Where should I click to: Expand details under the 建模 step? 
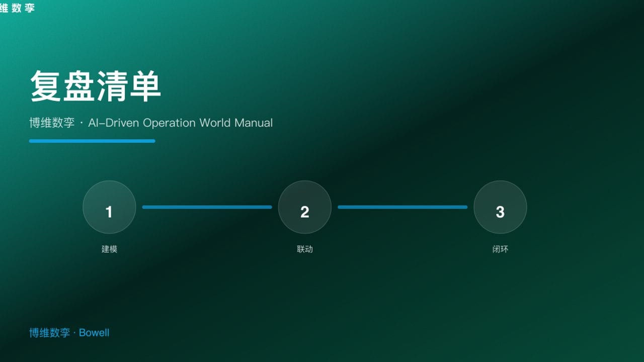(x=109, y=249)
